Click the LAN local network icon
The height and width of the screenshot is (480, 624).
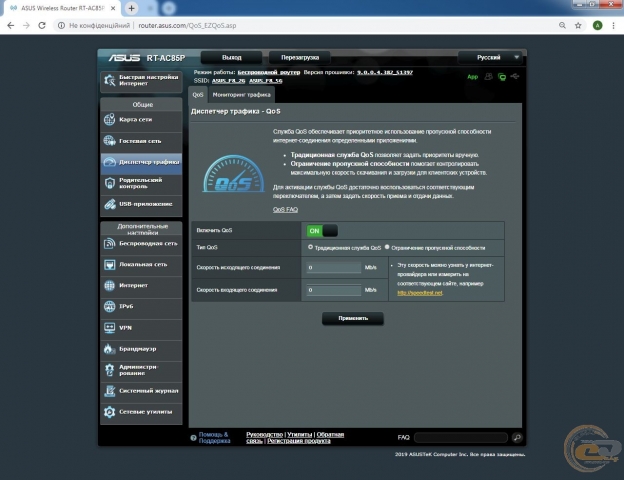pos(109,264)
